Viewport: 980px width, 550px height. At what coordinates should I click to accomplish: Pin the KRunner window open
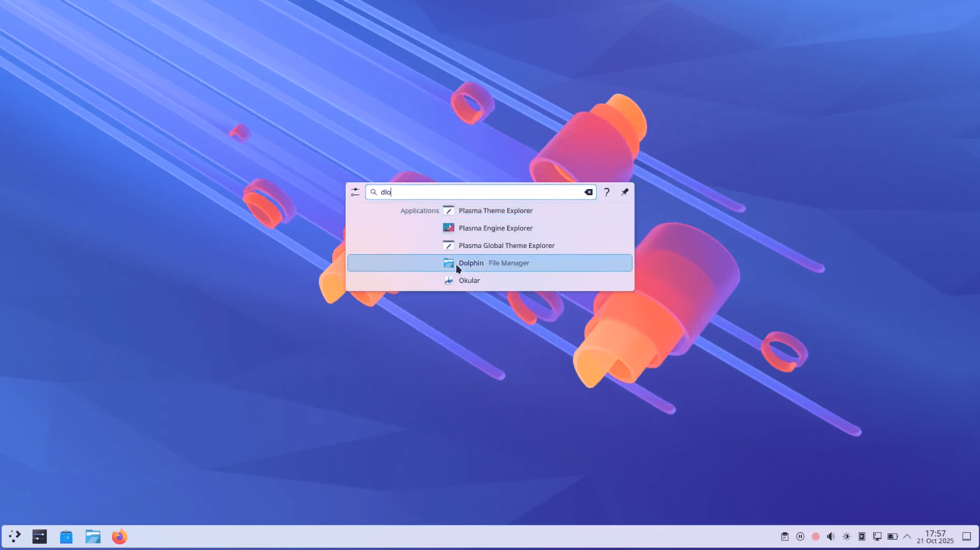[x=624, y=192]
